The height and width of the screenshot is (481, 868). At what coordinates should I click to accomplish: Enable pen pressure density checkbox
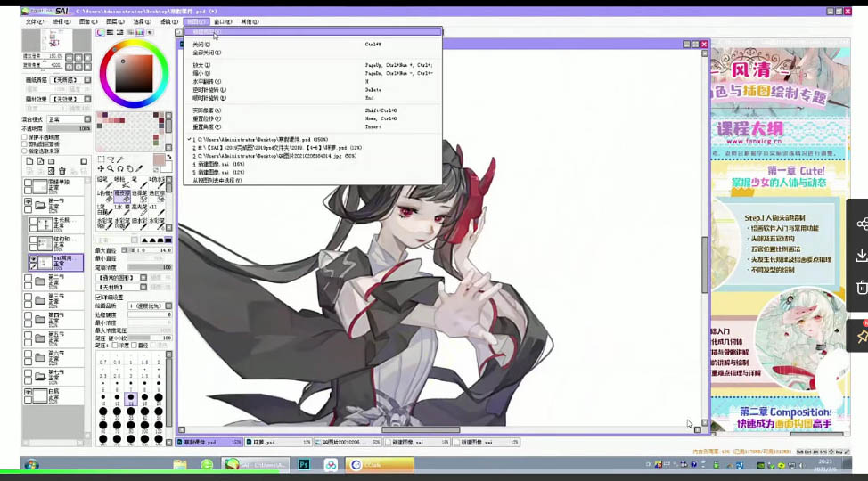[115, 346]
